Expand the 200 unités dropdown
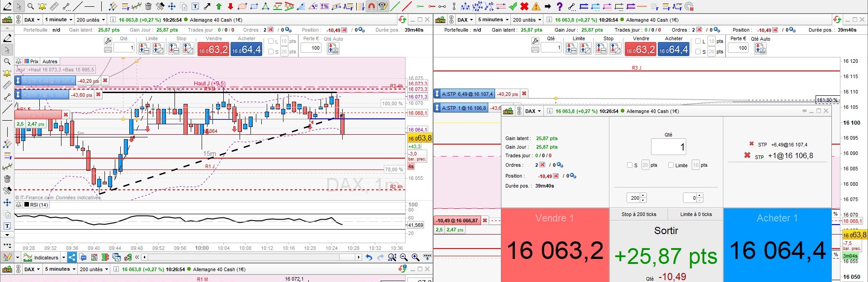Image resolution: width=868 pixels, height=282 pixels. 90,19
